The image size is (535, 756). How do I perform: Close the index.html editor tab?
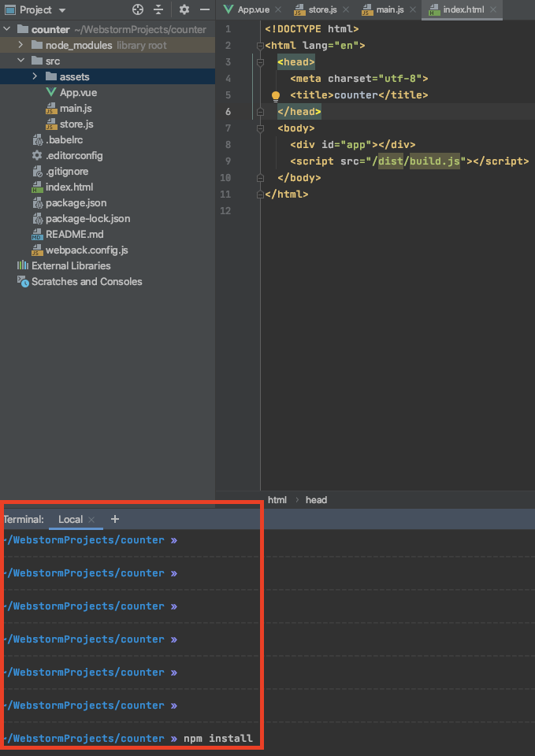[x=493, y=9]
